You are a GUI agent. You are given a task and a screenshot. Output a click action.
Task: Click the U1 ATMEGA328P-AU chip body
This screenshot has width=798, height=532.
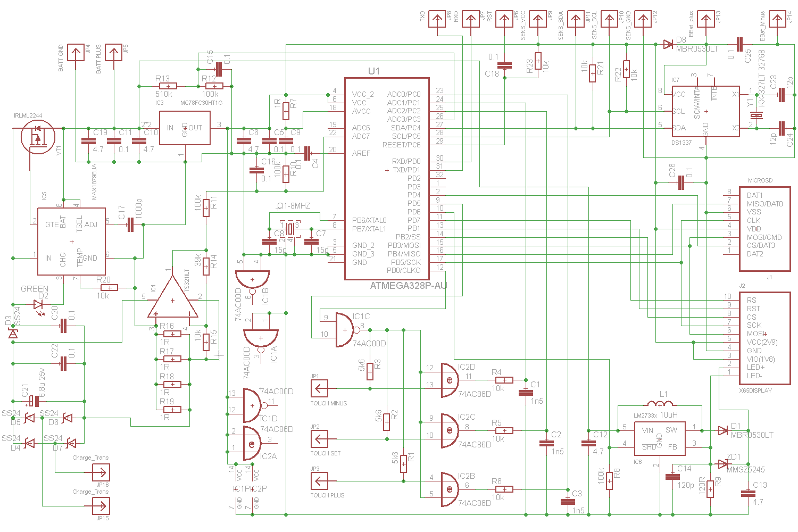pos(387,179)
